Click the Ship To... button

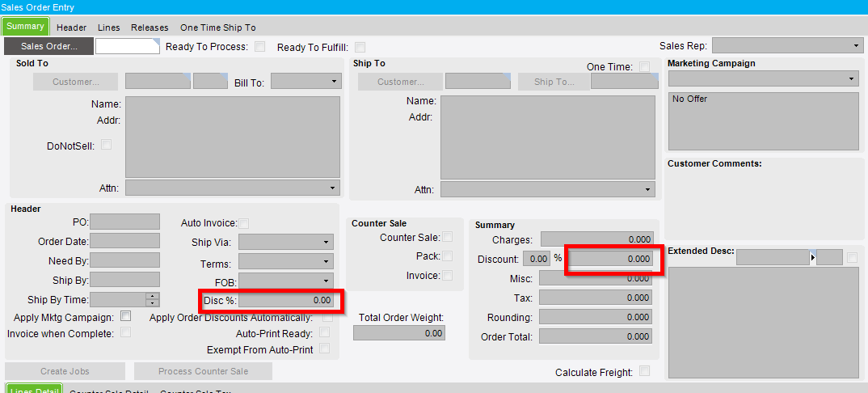click(x=554, y=82)
